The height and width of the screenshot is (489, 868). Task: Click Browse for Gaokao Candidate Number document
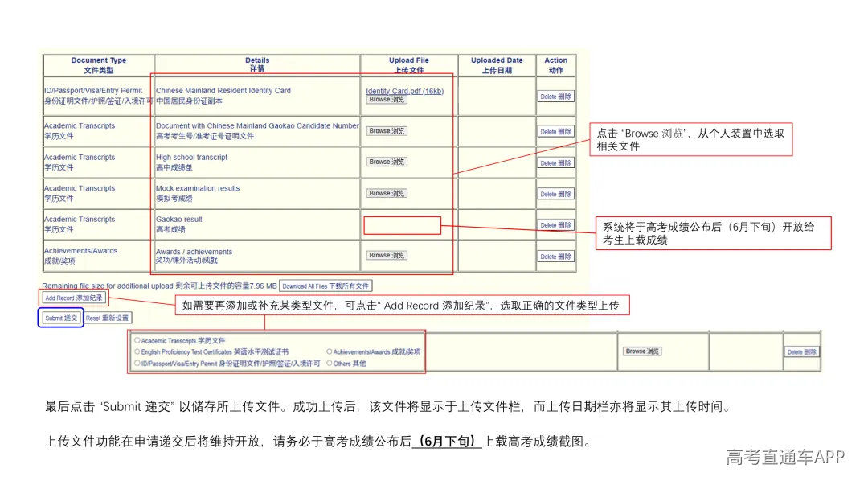[x=387, y=131]
